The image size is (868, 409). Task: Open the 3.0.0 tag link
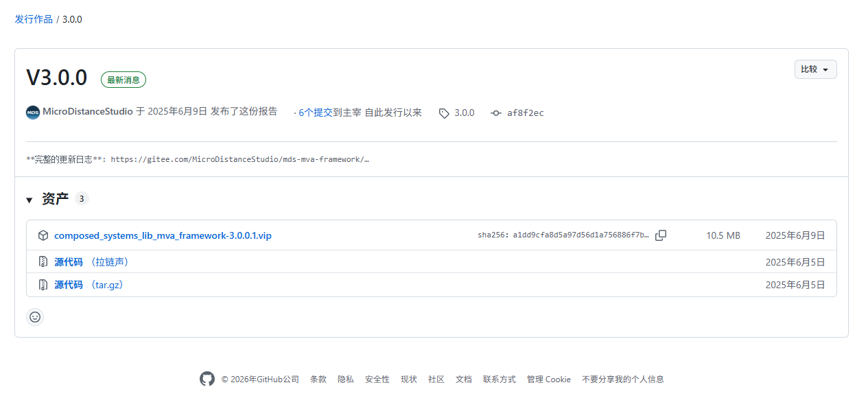point(465,113)
